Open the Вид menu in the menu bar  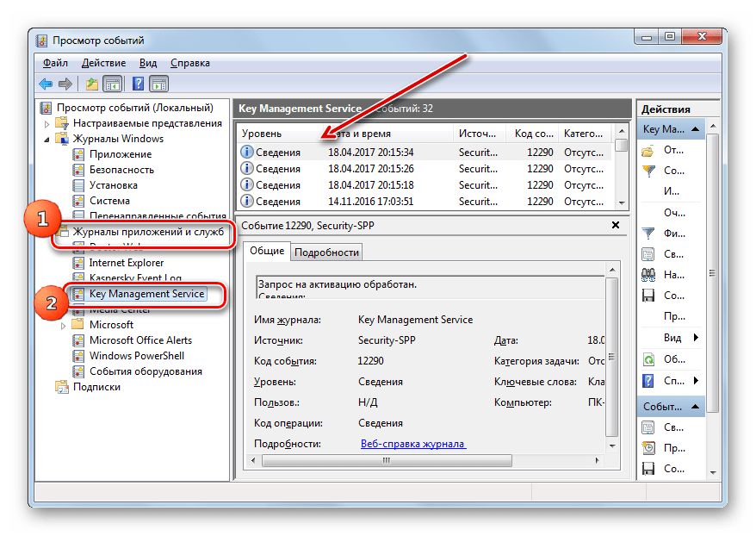point(148,63)
